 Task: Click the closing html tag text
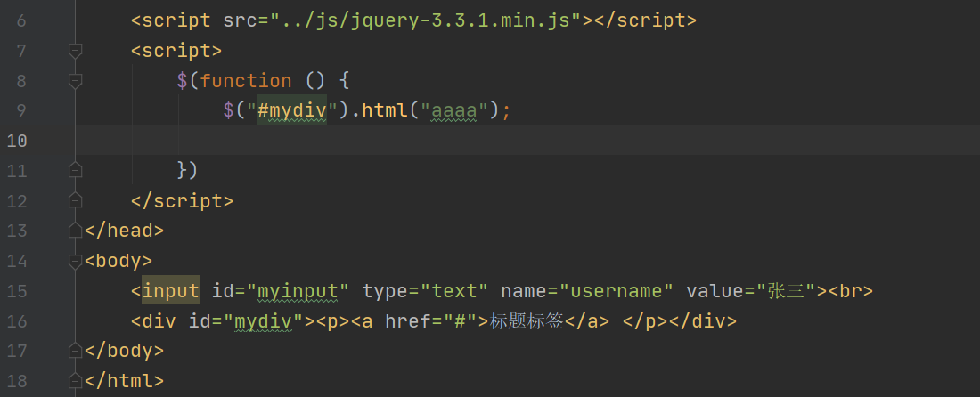[124, 380]
